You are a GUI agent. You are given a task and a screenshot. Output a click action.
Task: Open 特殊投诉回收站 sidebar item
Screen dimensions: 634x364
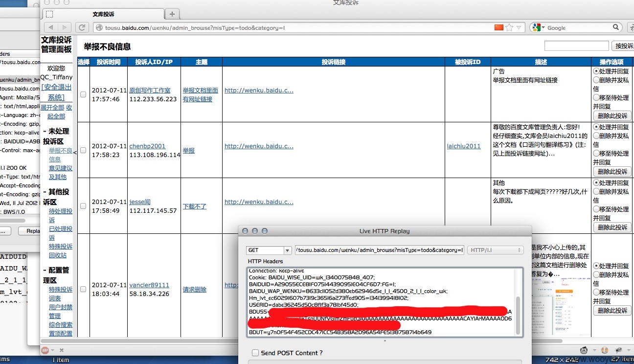(x=61, y=250)
